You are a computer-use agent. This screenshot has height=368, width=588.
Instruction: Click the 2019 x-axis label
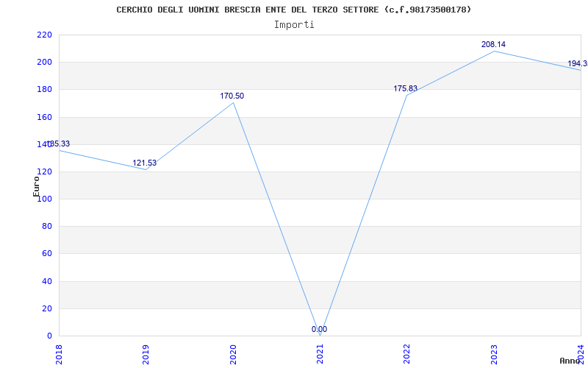pos(146,354)
